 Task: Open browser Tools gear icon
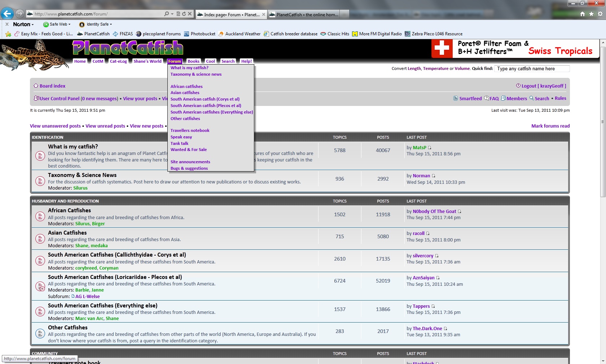[x=600, y=14]
